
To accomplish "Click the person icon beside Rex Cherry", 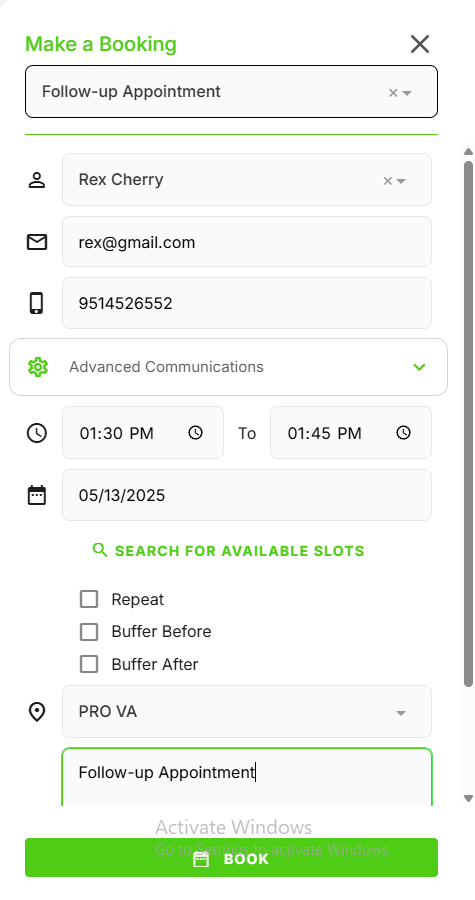I will [37, 180].
